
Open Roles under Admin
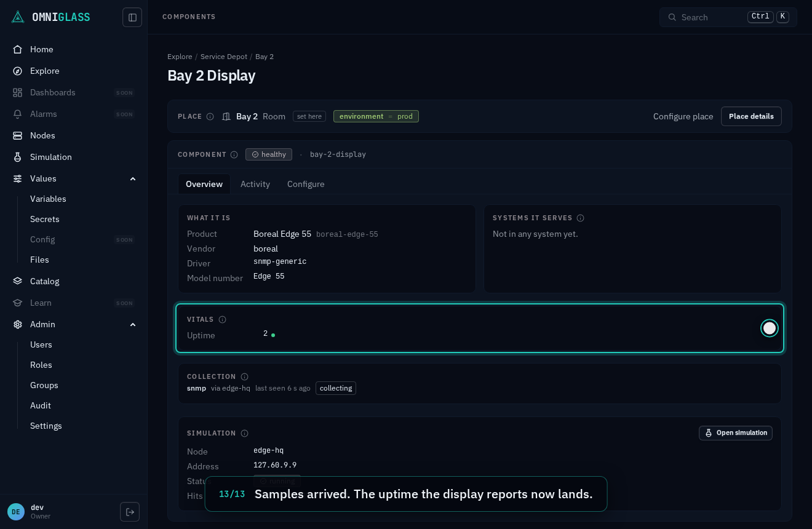[41, 365]
